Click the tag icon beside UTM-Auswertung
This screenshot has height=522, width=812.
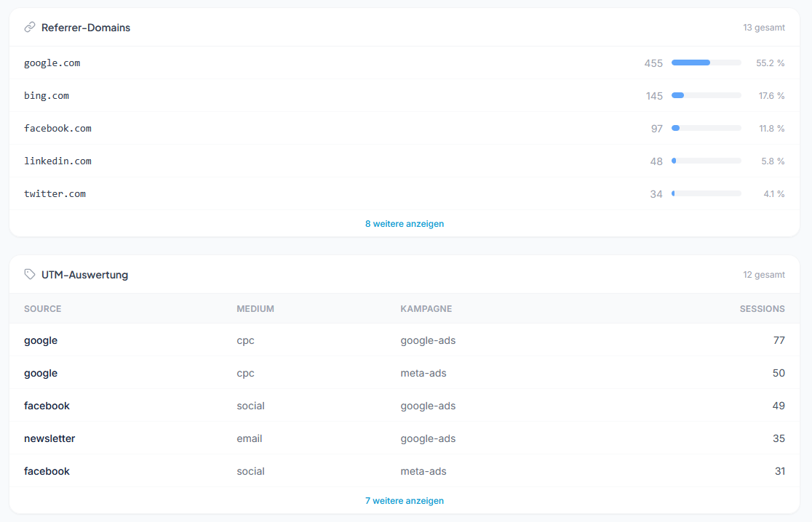[x=30, y=275]
